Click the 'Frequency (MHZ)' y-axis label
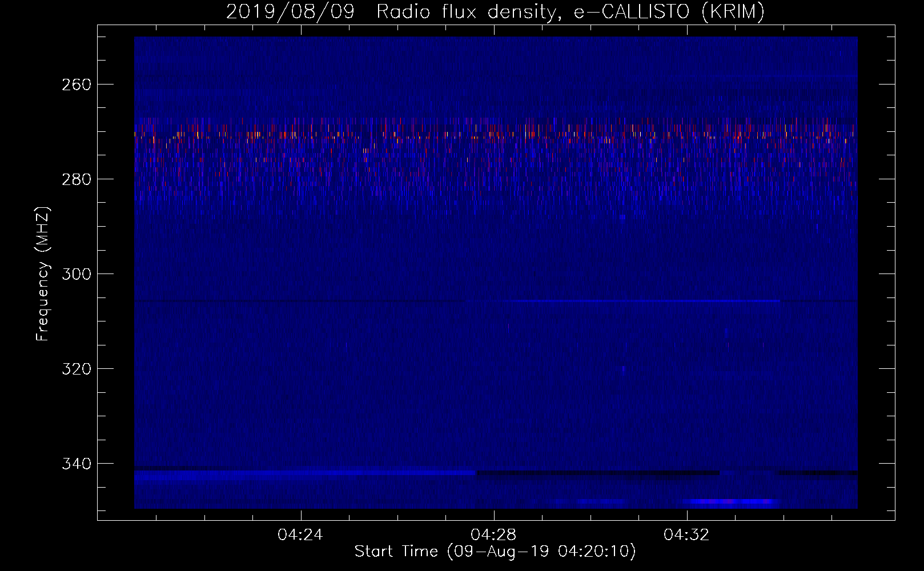This screenshot has width=924, height=571. tap(43, 274)
